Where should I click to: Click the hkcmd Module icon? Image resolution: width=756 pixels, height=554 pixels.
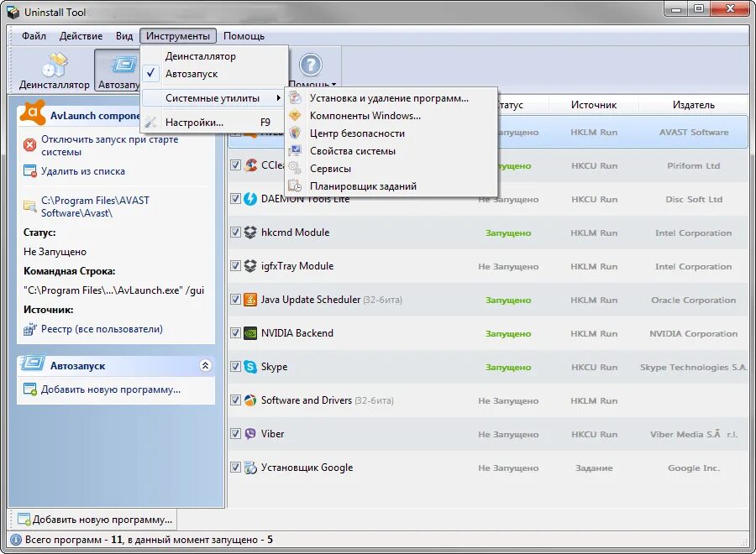click(x=250, y=233)
